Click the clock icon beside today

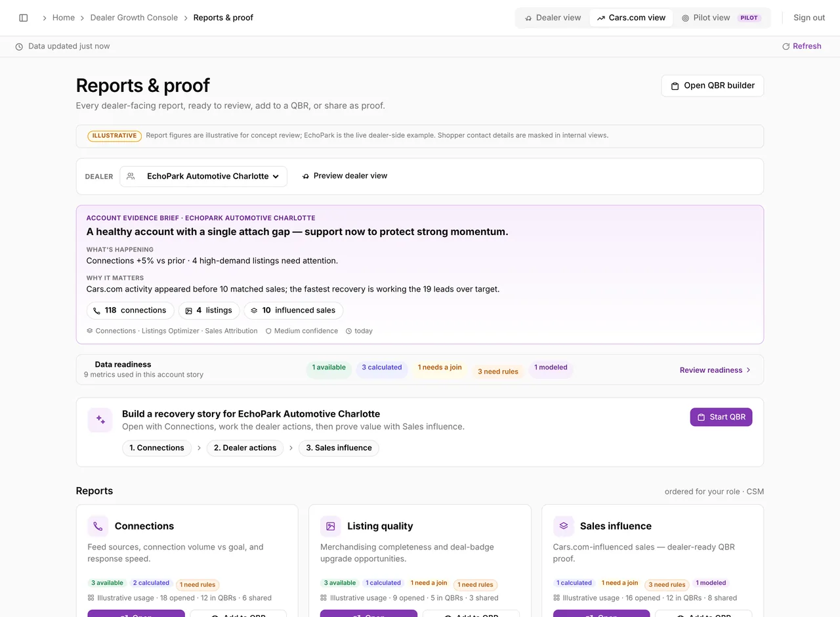point(349,331)
